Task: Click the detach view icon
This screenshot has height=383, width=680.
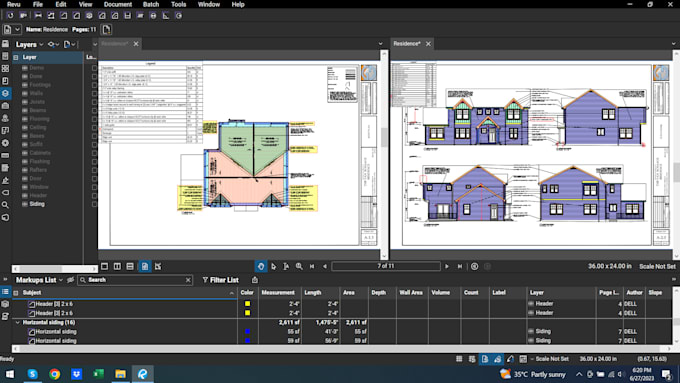Action: click(158, 266)
